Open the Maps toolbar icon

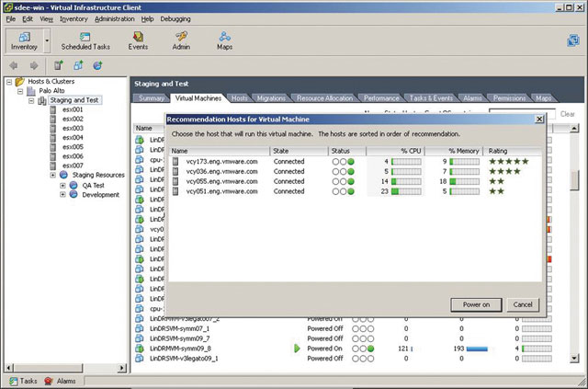(x=224, y=41)
